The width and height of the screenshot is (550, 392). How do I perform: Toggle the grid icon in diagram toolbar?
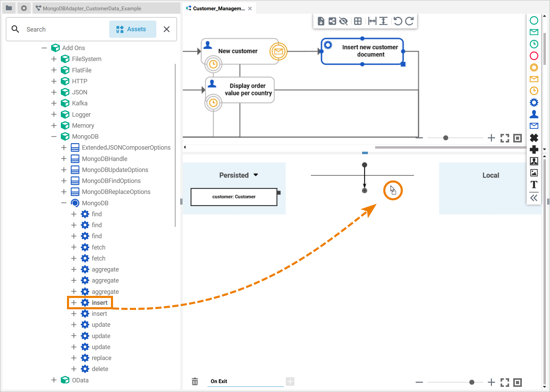(x=358, y=21)
